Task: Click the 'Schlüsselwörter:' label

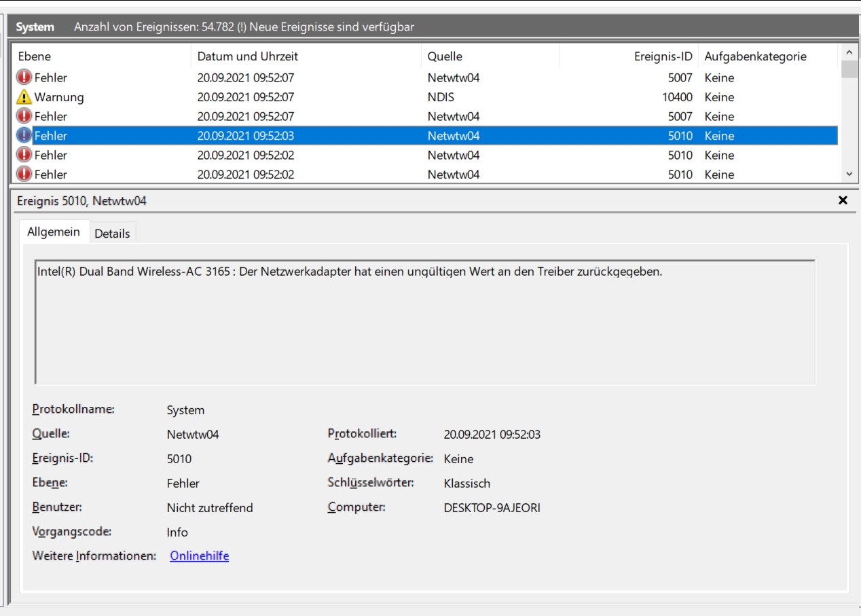Action: point(371,483)
